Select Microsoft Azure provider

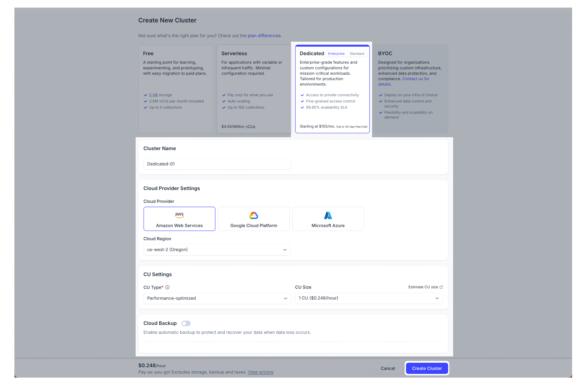(x=328, y=219)
